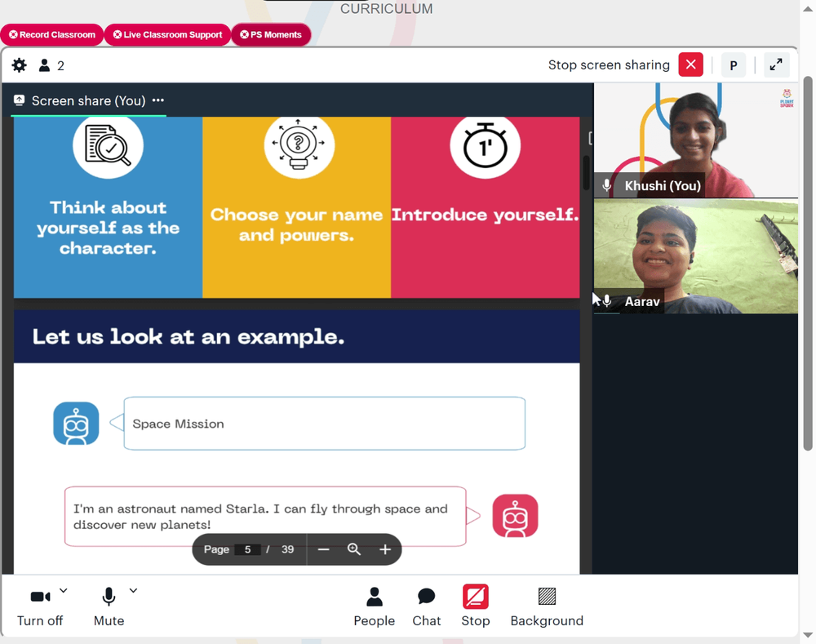Open Background settings
The width and height of the screenshot is (816, 644).
[547, 606]
